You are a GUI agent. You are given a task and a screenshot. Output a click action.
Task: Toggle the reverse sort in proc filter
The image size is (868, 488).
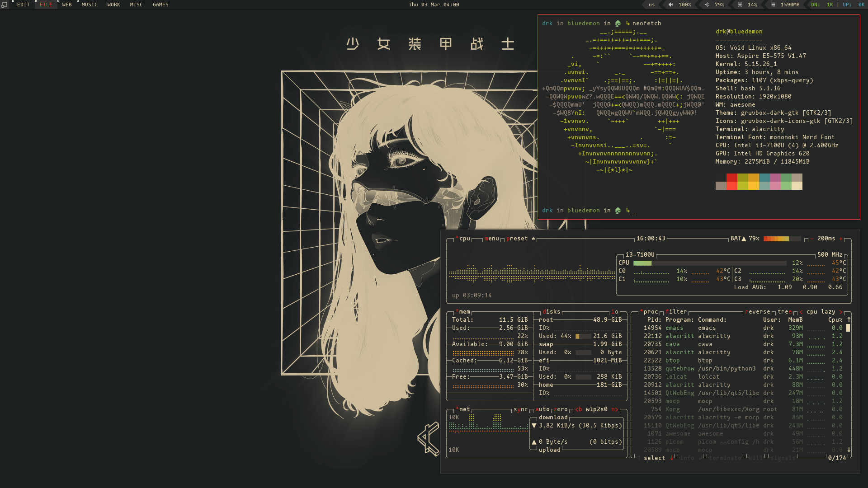757,311
